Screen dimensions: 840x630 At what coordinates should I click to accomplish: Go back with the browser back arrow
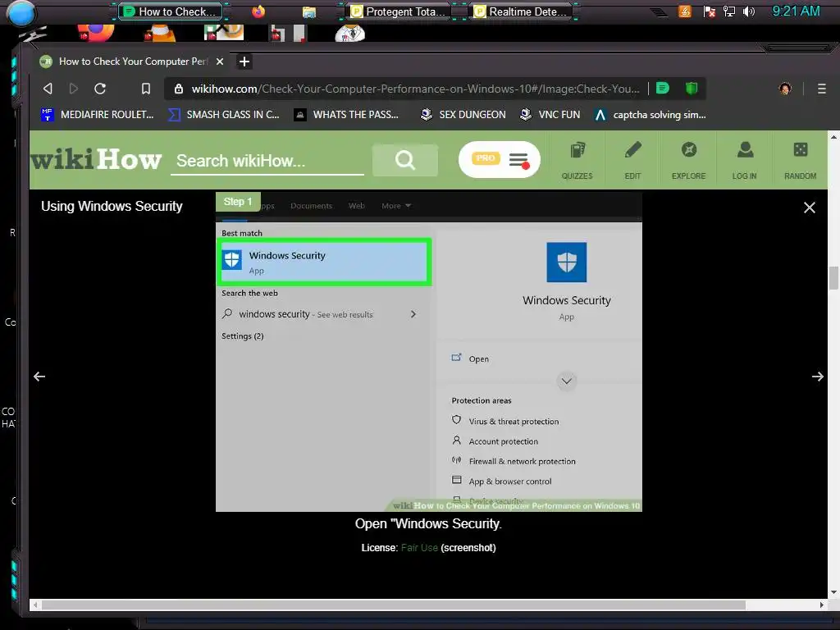[48, 89]
